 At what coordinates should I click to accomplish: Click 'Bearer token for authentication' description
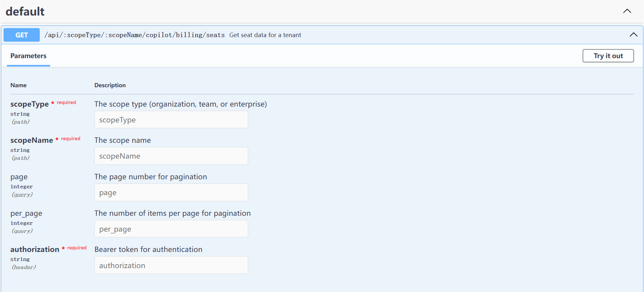[148, 249]
